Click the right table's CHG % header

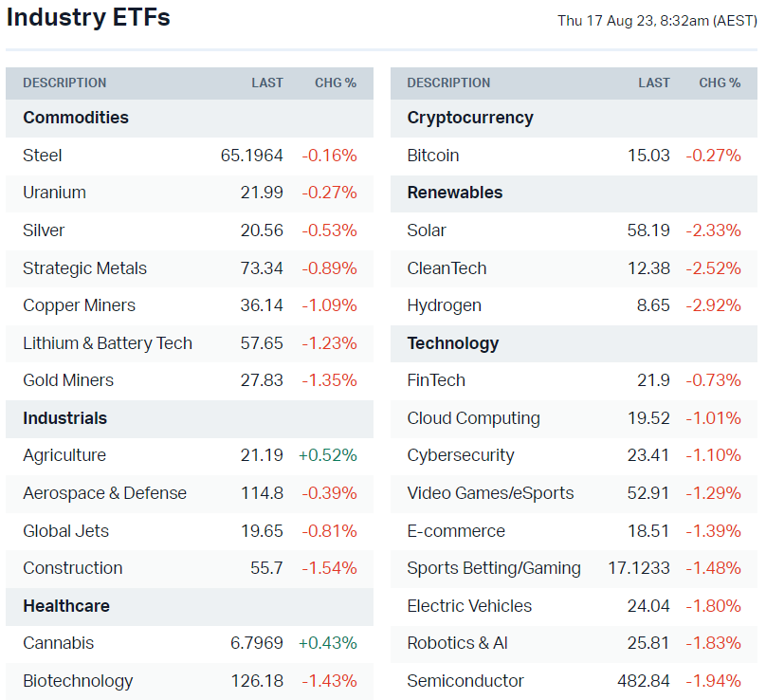coord(720,83)
